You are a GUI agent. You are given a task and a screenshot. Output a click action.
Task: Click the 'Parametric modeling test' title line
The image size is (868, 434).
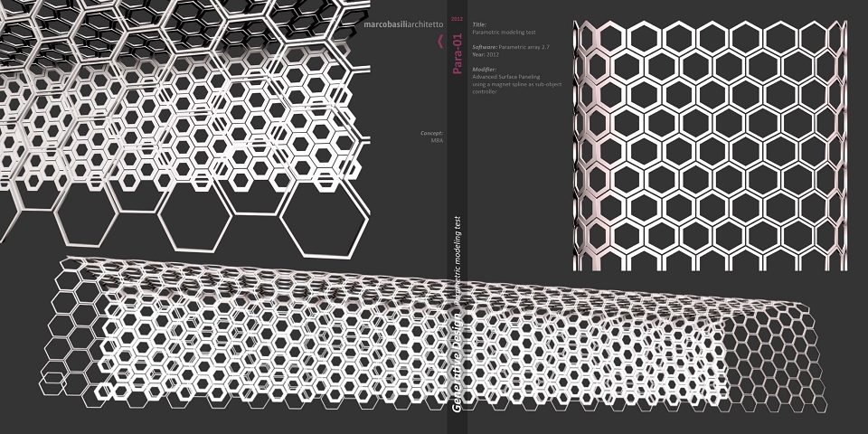click(504, 33)
